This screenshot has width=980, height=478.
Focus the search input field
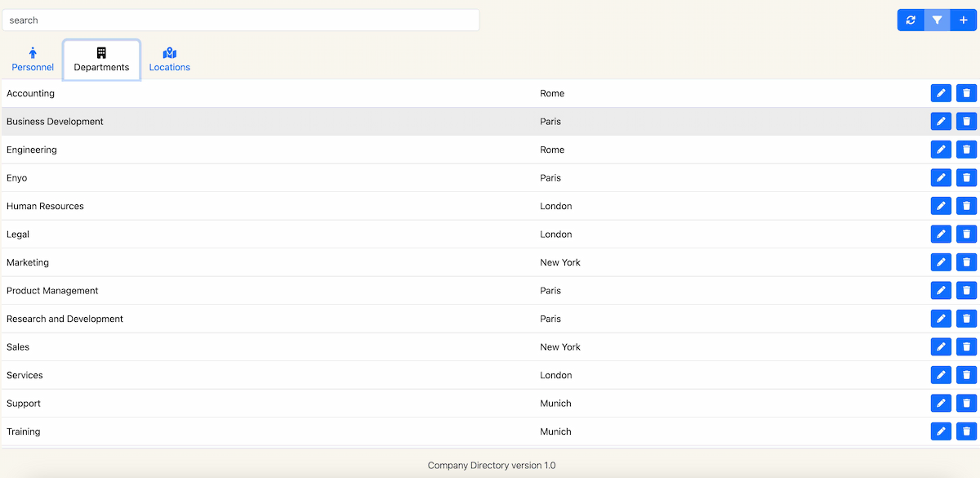[x=240, y=20]
